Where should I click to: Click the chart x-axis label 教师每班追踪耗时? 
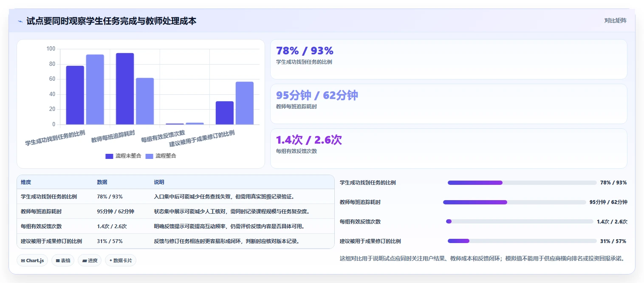113,136
